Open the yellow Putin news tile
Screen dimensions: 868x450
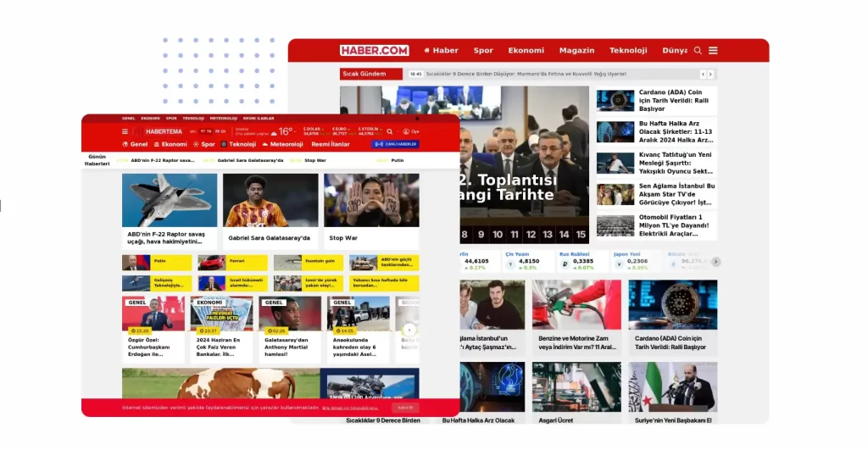point(157,263)
